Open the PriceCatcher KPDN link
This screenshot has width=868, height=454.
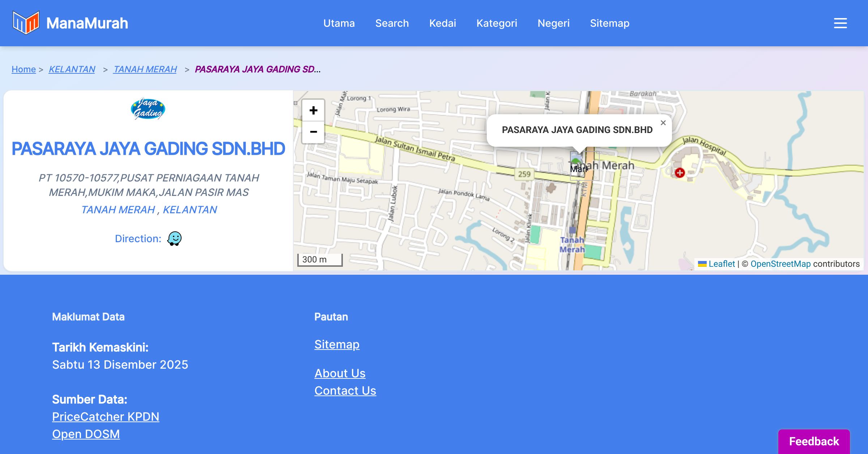[x=106, y=417]
